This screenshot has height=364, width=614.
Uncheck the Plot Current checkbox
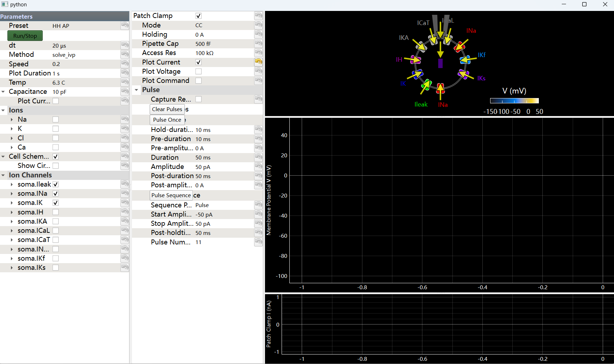(x=199, y=62)
